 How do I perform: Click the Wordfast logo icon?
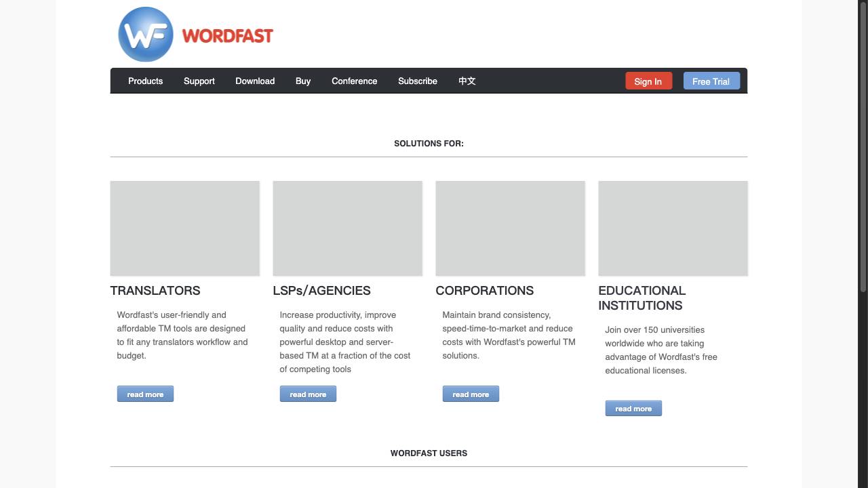[146, 35]
